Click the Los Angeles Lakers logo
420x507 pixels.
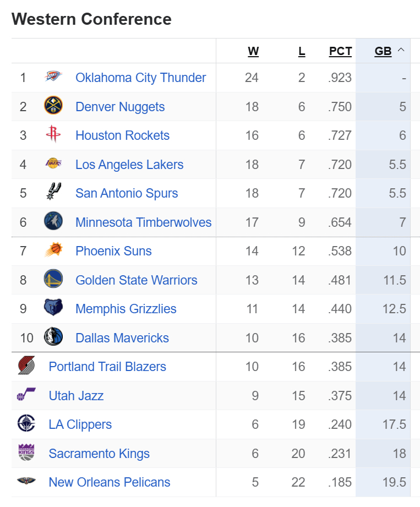[x=53, y=164]
